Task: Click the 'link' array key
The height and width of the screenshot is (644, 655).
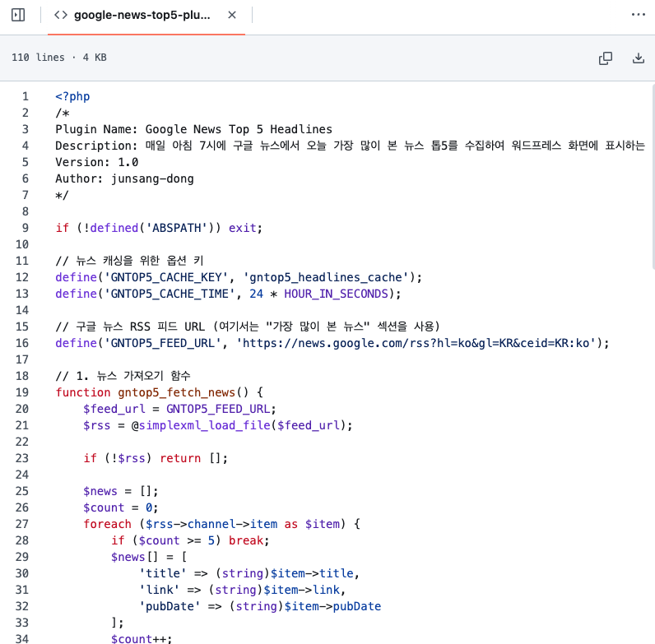Action: point(159,590)
